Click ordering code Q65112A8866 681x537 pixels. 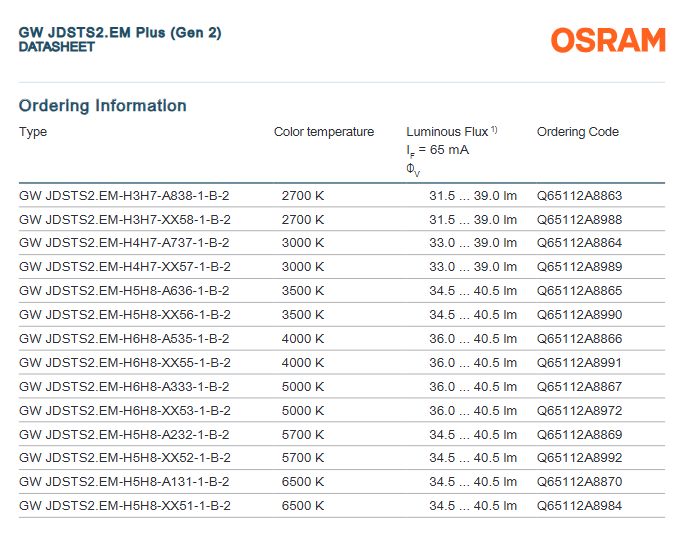tap(579, 338)
